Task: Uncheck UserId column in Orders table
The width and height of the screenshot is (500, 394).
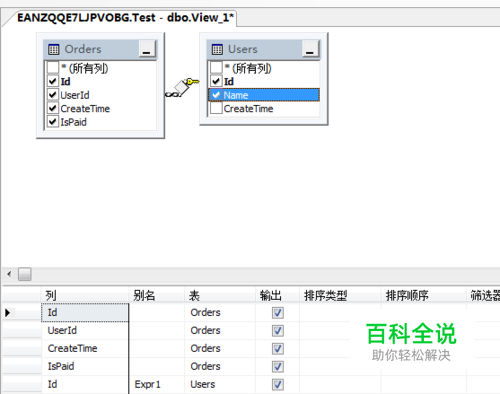Action: [53, 95]
